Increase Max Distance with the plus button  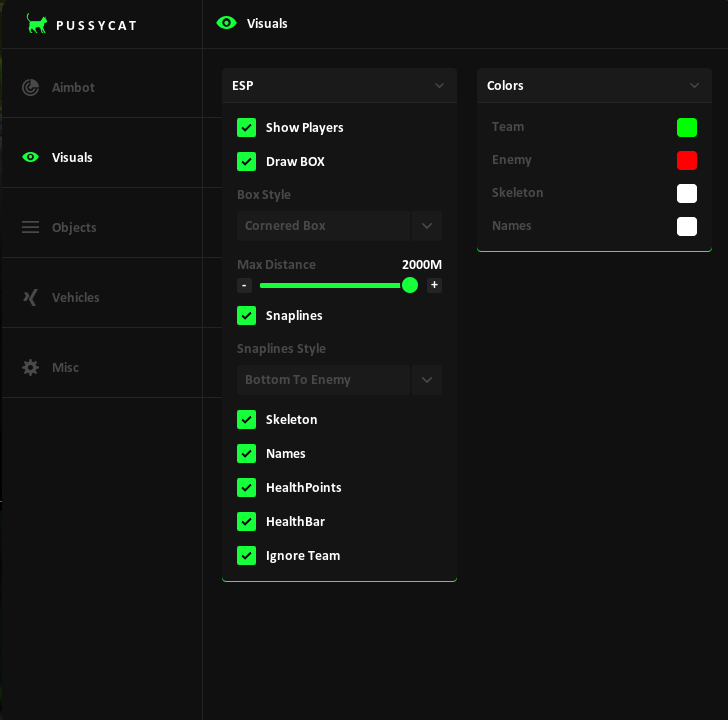tap(434, 285)
